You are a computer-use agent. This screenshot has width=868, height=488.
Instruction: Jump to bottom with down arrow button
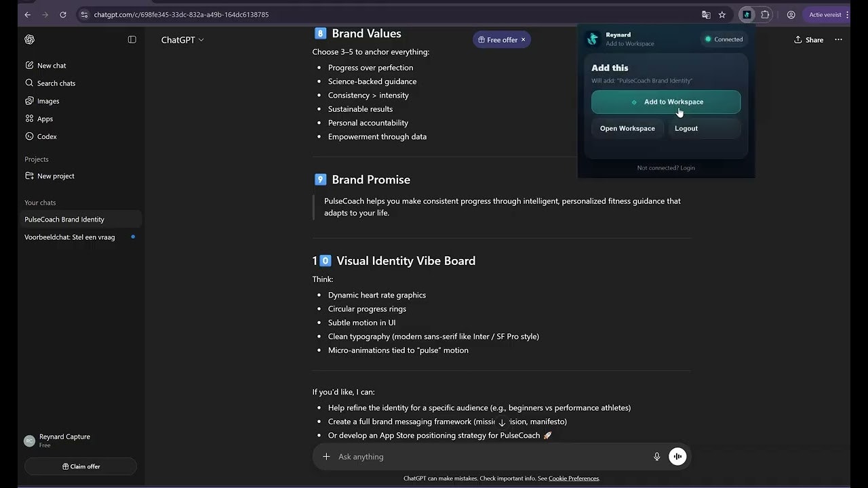(502, 423)
